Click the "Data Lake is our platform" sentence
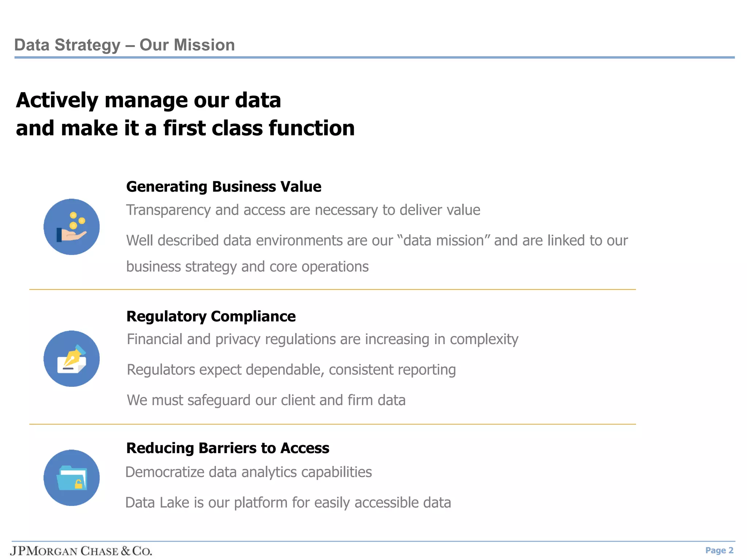The height and width of the screenshot is (560, 747). click(288, 503)
